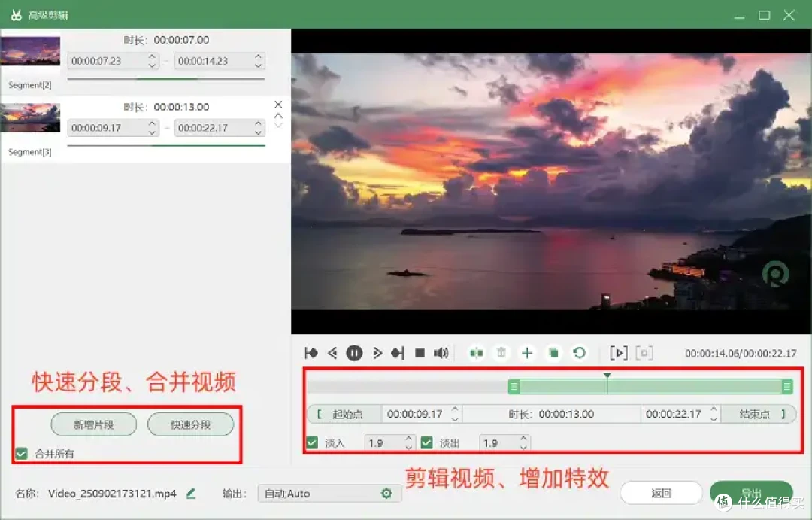Viewport: 812px width, 520px height.
Task: Grab the left trim handle on timeline
Action: point(514,386)
